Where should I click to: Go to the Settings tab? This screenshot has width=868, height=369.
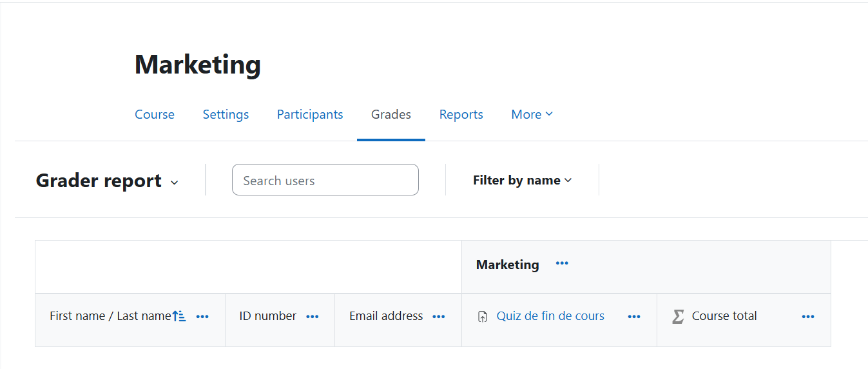click(x=226, y=114)
